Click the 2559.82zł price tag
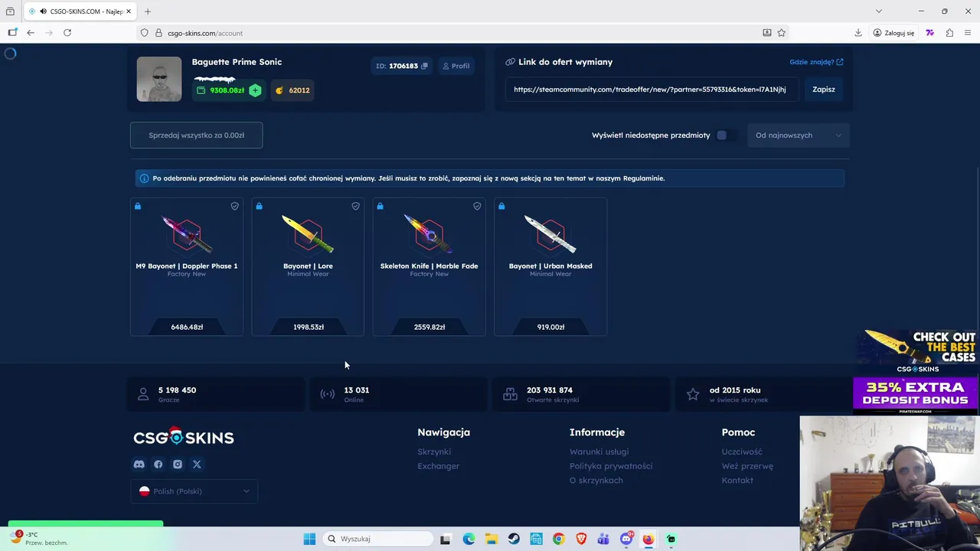The image size is (980, 551). [x=430, y=327]
